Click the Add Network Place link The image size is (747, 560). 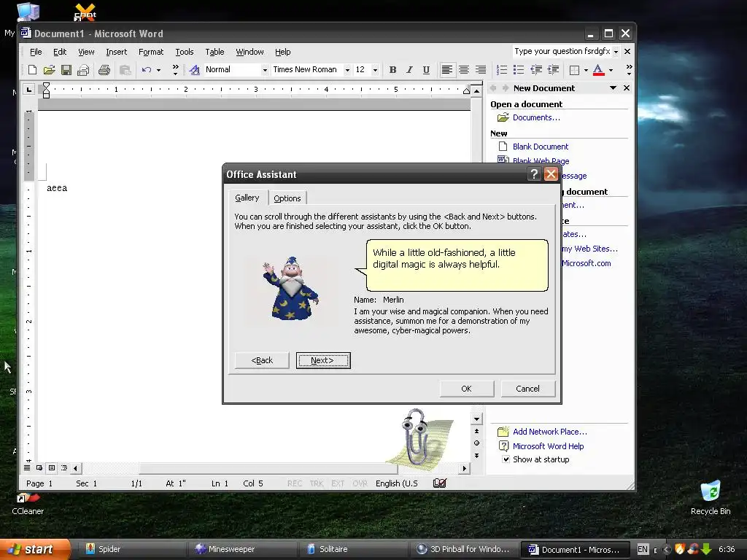tap(550, 432)
